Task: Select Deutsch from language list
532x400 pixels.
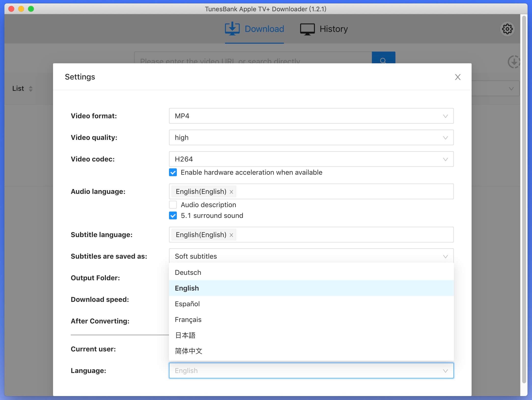Action: [x=311, y=272]
